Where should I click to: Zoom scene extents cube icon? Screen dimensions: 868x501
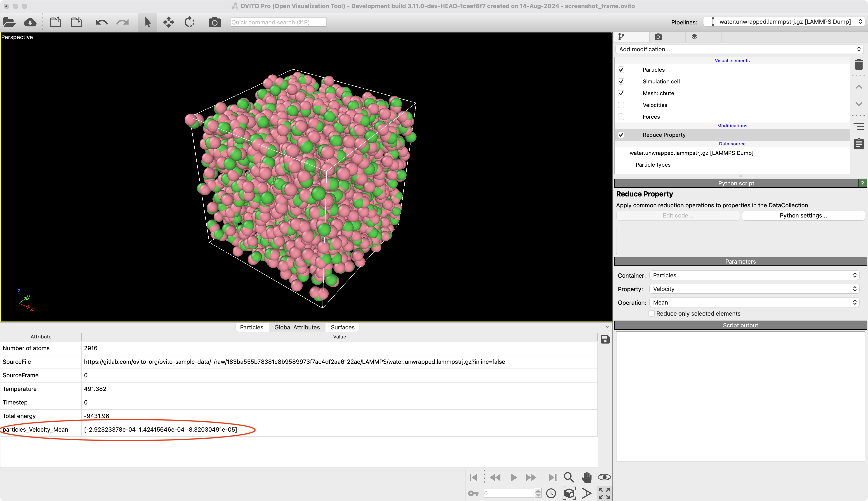[x=569, y=494]
